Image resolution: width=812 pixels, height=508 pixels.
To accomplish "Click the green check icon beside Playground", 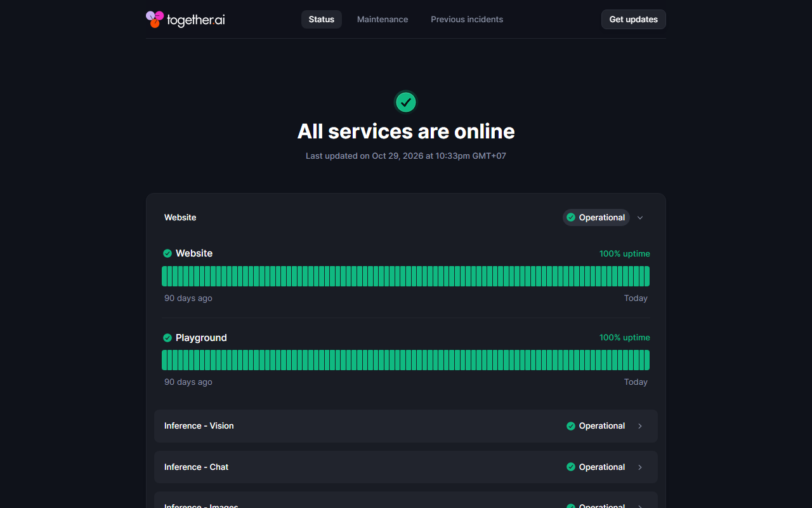I will [167, 338].
